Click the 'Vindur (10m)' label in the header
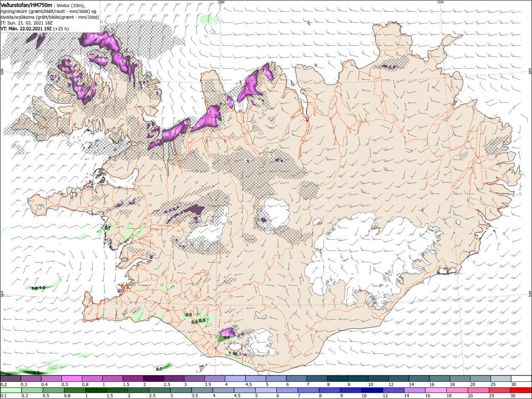The image size is (532, 399). pos(71,5)
